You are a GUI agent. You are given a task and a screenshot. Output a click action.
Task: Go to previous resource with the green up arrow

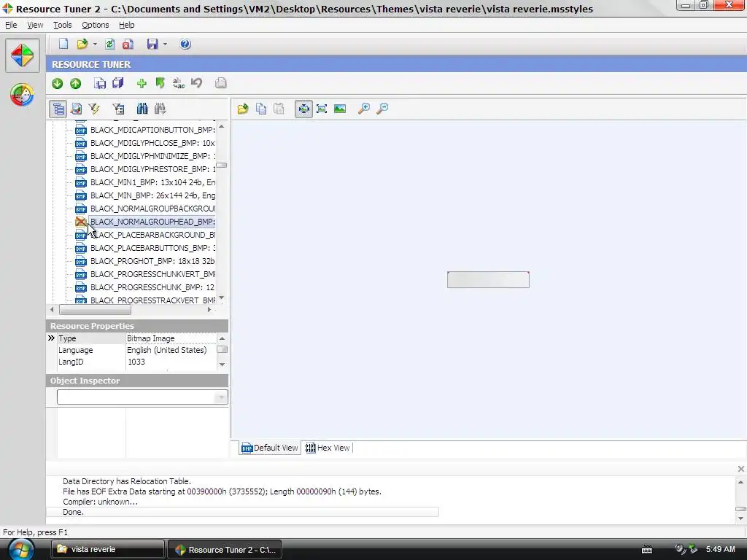75,83
